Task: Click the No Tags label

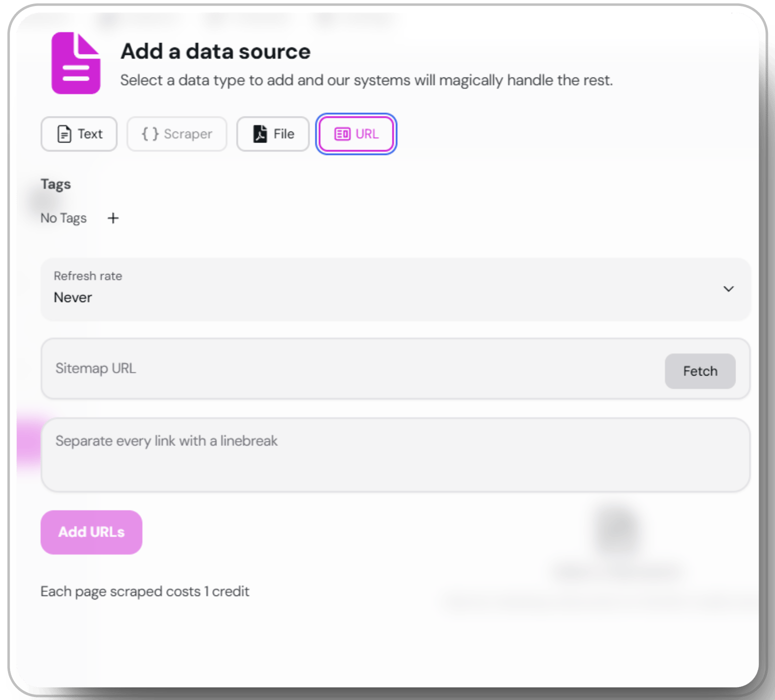Action: coord(63,218)
